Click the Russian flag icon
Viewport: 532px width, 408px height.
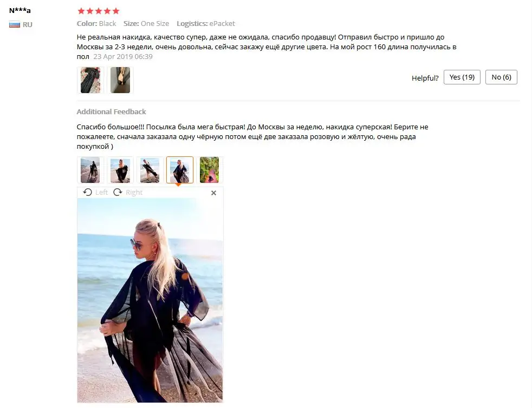(x=15, y=24)
